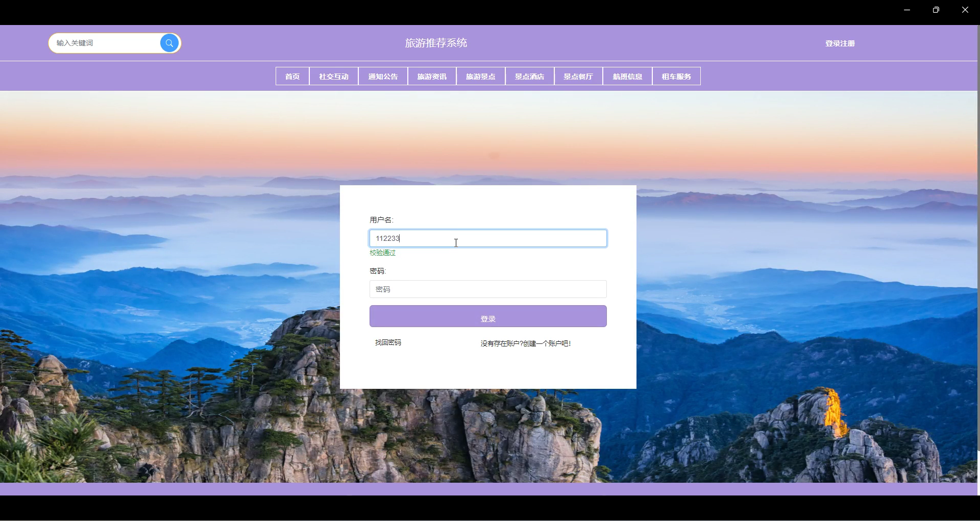Click the 密码 password input field

(x=488, y=289)
